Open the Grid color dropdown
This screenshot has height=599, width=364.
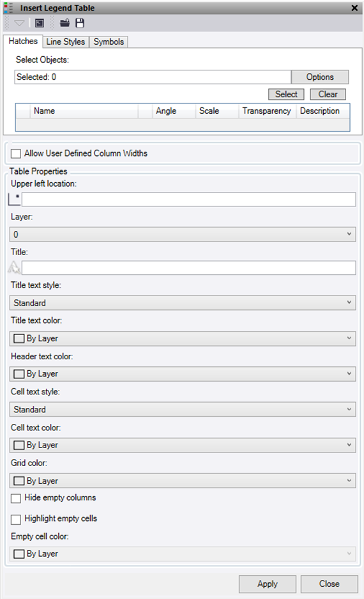(x=183, y=481)
